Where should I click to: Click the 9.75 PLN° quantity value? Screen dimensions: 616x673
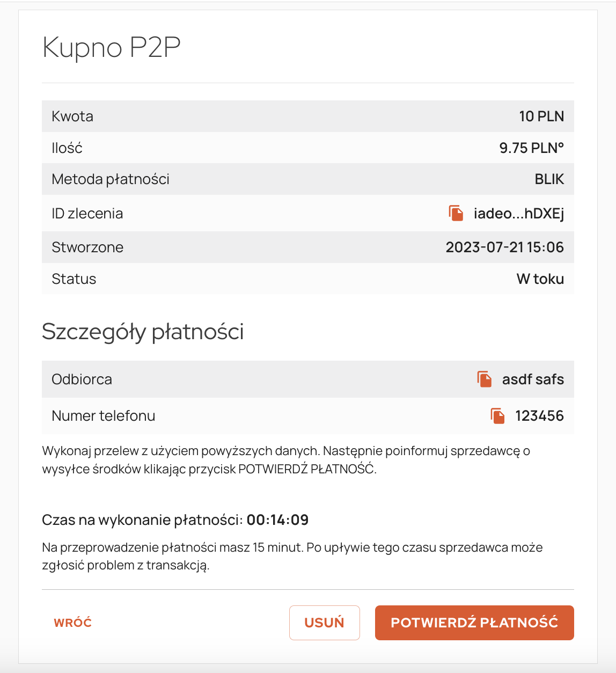pyautogui.click(x=531, y=148)
